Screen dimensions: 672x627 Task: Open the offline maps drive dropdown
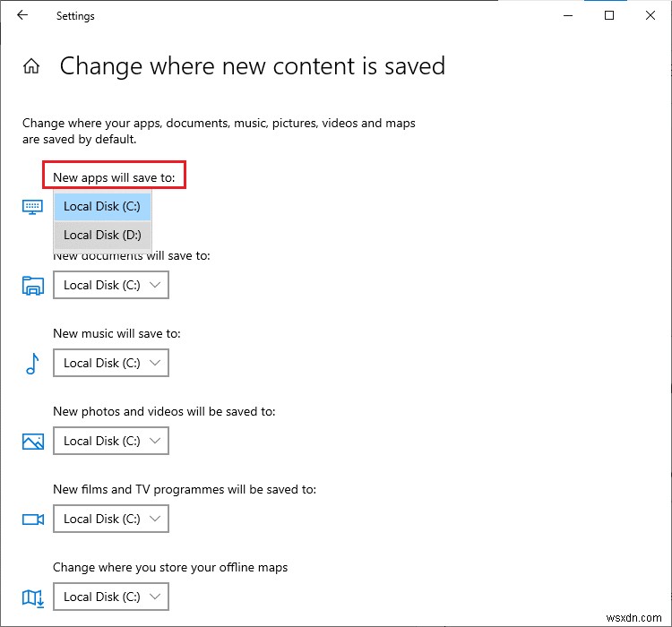[x=111, y=597]
